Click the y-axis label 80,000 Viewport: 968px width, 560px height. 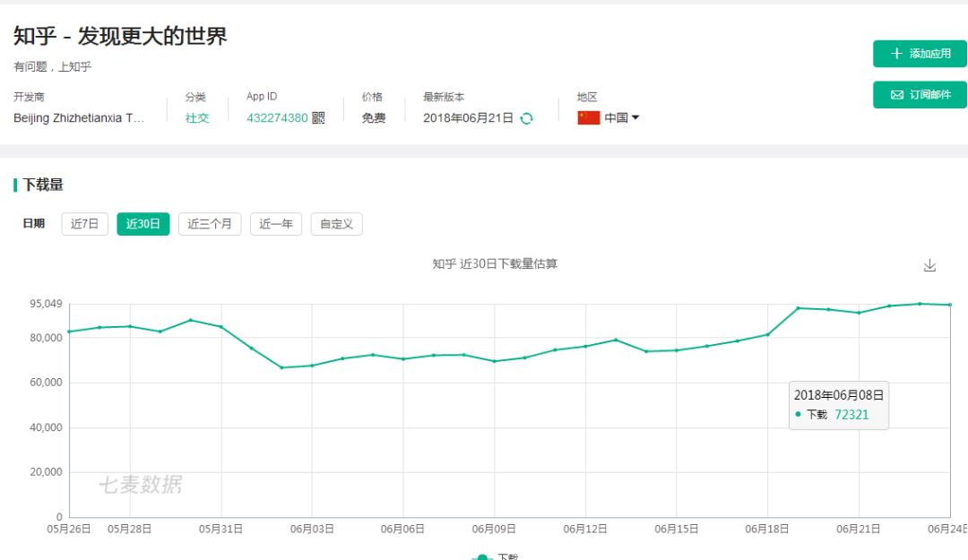[46, 338]
